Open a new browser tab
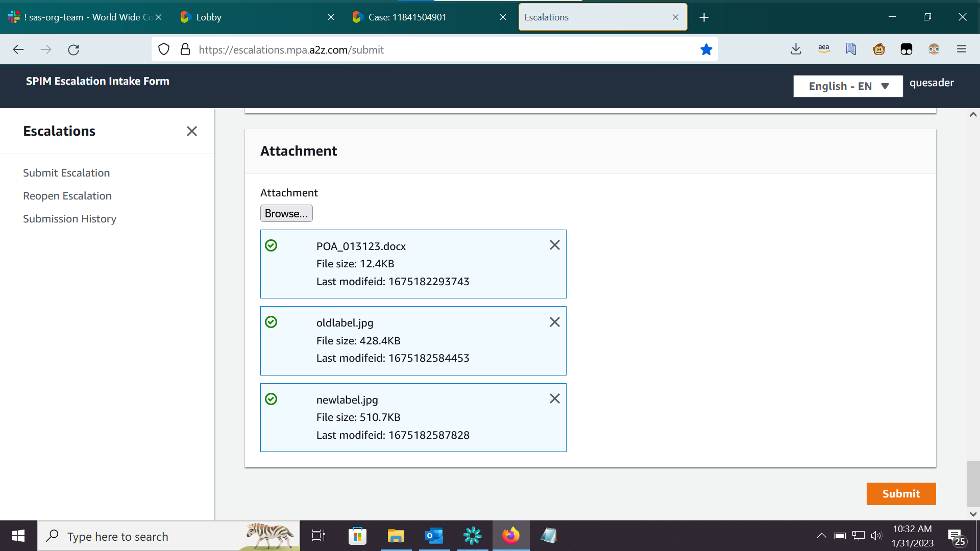980x551 pixels. (x=704, y=17)
